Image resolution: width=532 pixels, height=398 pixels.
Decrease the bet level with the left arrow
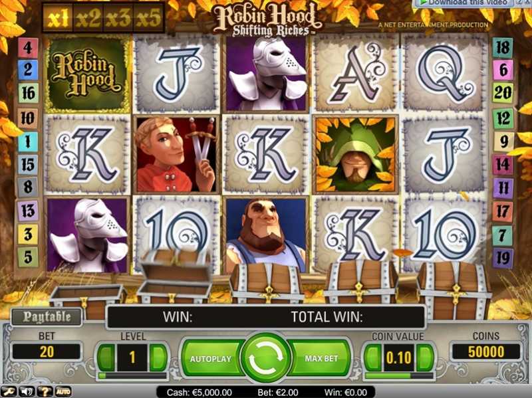point(106,357)
